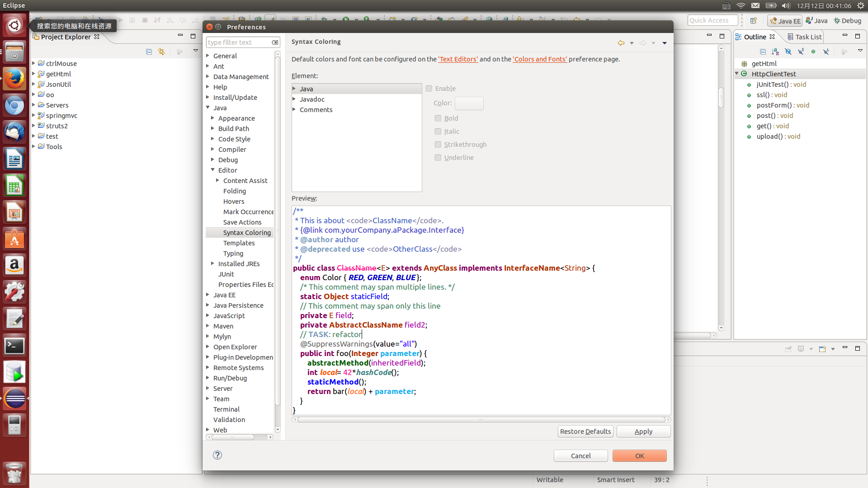Open Ubuntu Software Center launcher icon

pos(14,239)
